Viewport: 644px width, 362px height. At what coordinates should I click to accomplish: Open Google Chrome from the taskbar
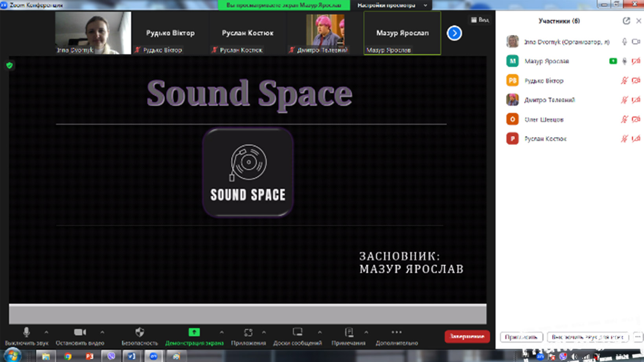point(68,356)
